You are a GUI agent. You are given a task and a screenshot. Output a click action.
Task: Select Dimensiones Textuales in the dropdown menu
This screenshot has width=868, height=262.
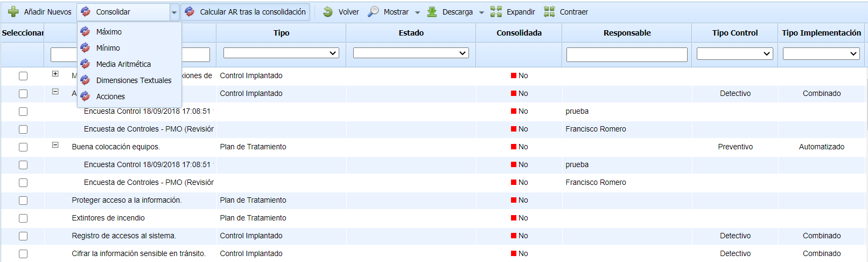pyautogui.click(x=134, y=80)
